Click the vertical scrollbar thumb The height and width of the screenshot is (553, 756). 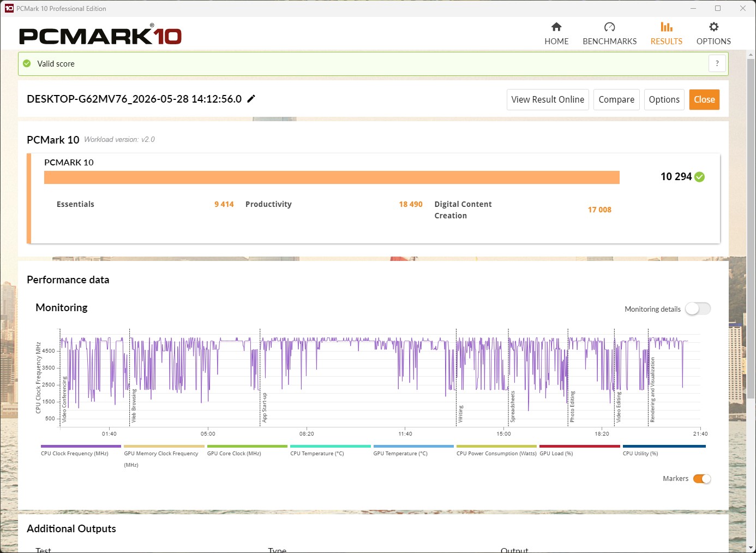click(x=751, y=228)
